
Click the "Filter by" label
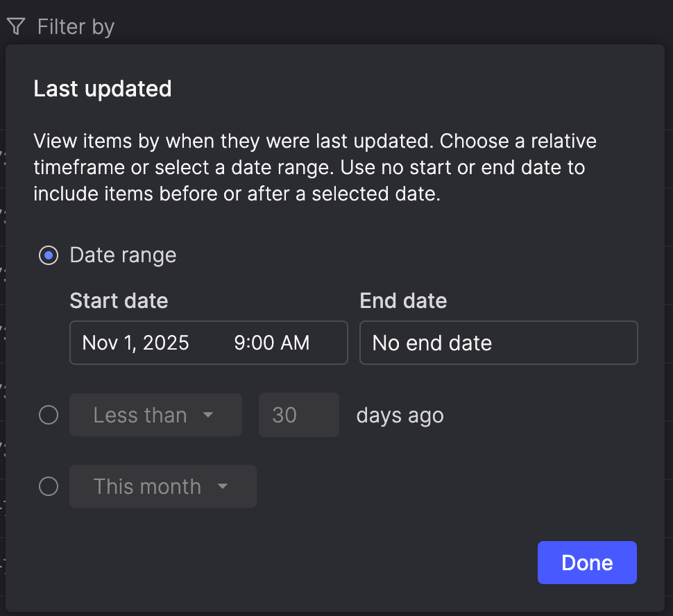76,27
